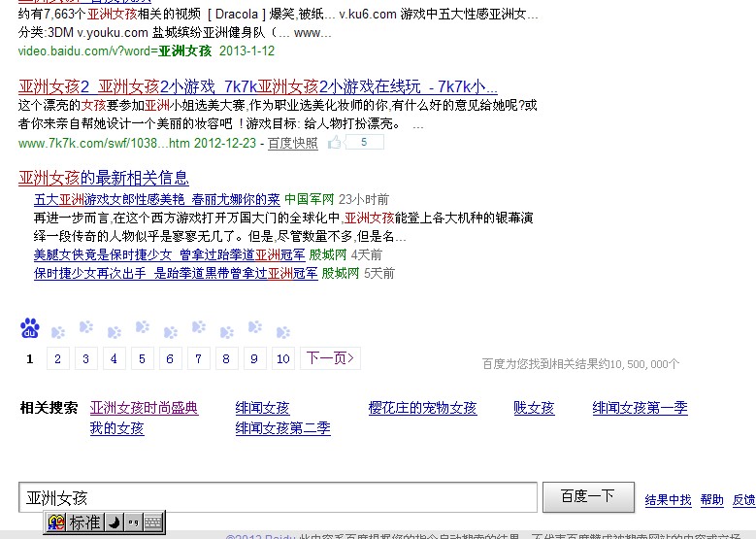Go to results page 7
The height and width of the screenshot is (539, 756).
point(199,358)
